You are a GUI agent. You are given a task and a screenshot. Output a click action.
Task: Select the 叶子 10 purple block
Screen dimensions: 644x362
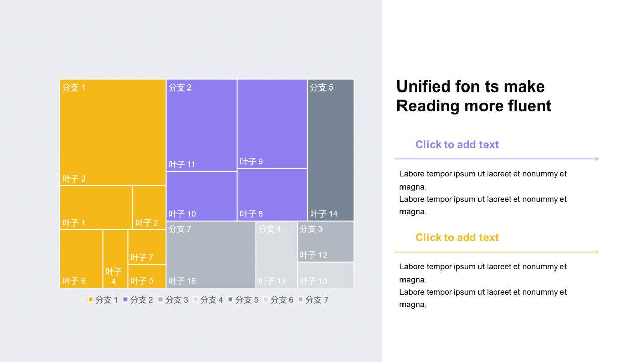[201, 196]
